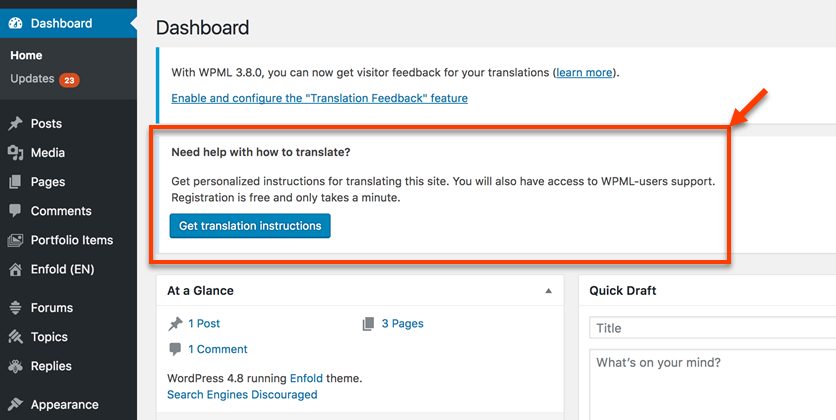Image resolution: width=836 pixels, height=420 pixels.
Task: Collapse the At a Glance widget
Action: [548, 291]
